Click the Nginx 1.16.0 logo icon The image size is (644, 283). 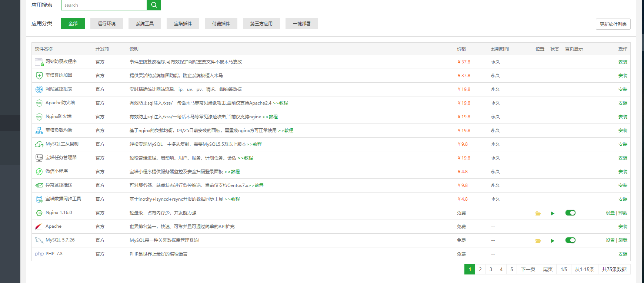pos(39,213)
